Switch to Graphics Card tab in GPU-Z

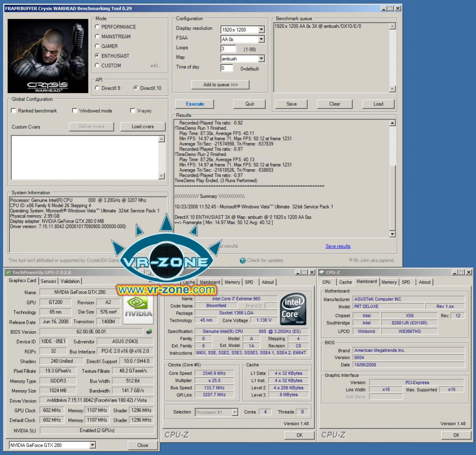(x=23, y=280)
